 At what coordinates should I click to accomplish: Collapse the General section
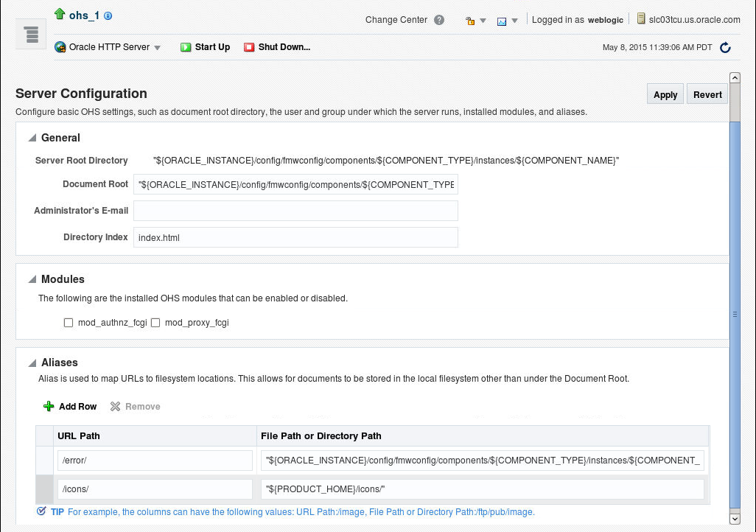click(32, 138)
